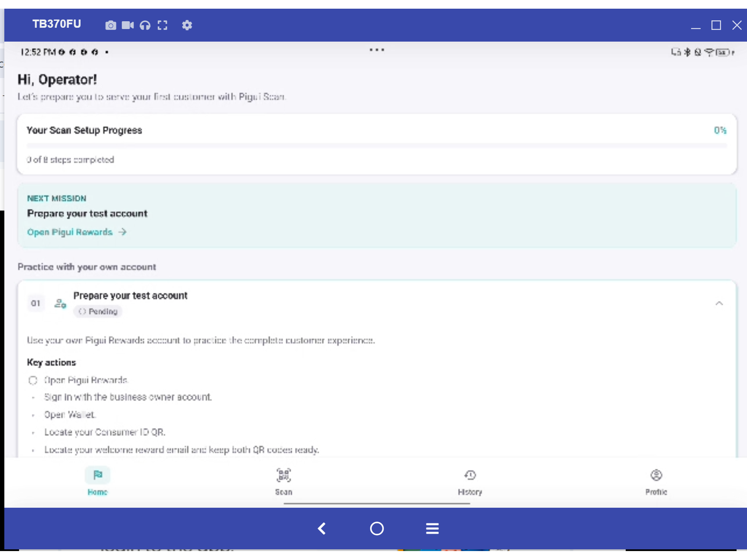Open the Android recent apps menu button
Image resolution: width=747 pixels, height=560 pixels.
(432, 528)
